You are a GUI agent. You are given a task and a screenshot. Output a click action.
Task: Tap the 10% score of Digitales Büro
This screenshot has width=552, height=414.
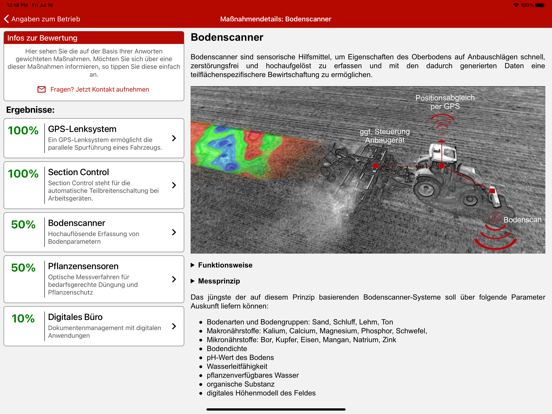(x=23, y=319)
